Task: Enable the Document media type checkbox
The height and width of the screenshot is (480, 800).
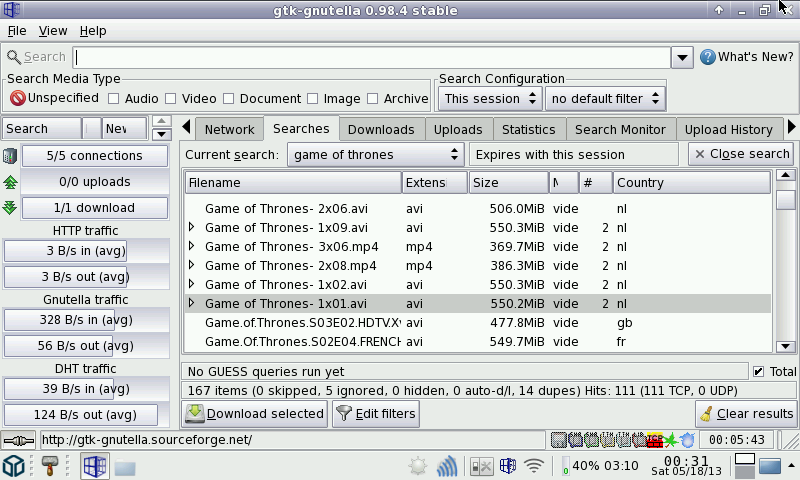Action: tap(229, 98)
